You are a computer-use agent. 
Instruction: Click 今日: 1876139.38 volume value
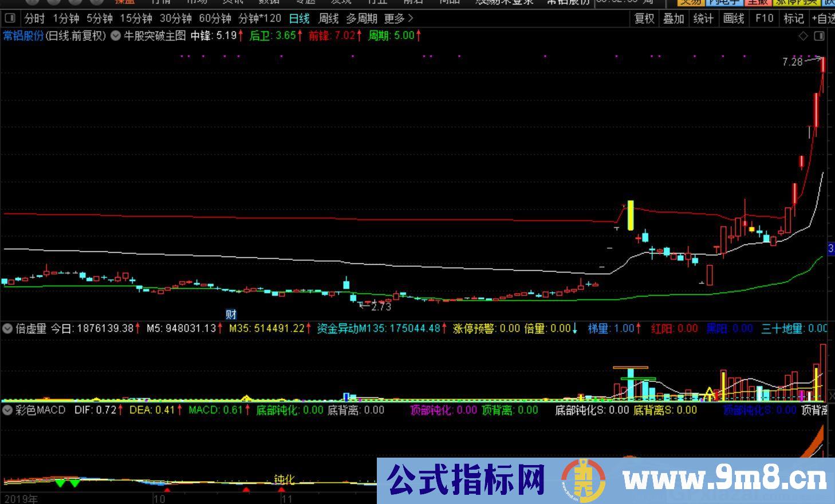pos(96,329)
